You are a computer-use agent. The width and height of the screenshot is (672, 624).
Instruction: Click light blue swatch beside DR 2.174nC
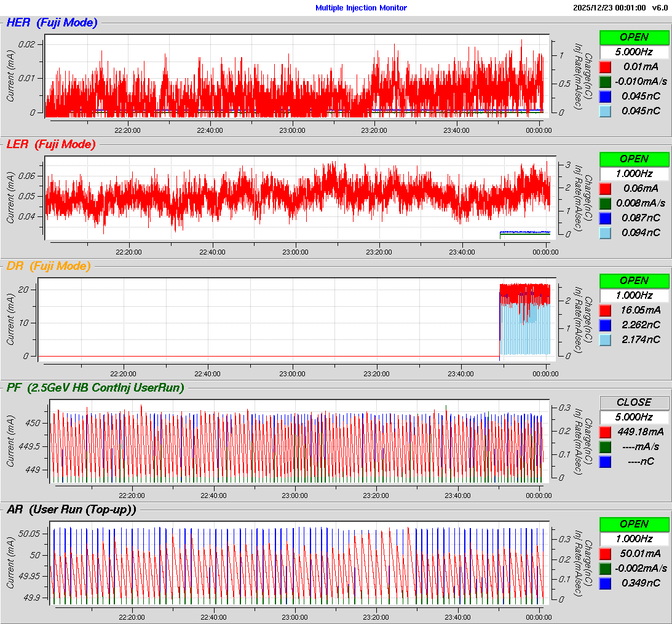[606, 339]
